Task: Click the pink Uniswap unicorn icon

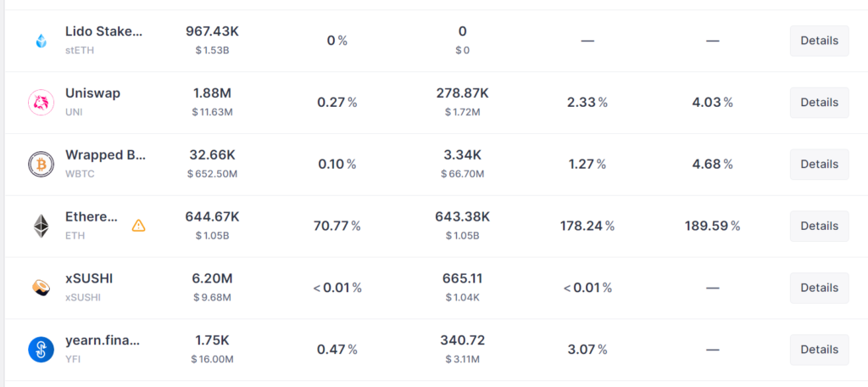Action: 41,103
